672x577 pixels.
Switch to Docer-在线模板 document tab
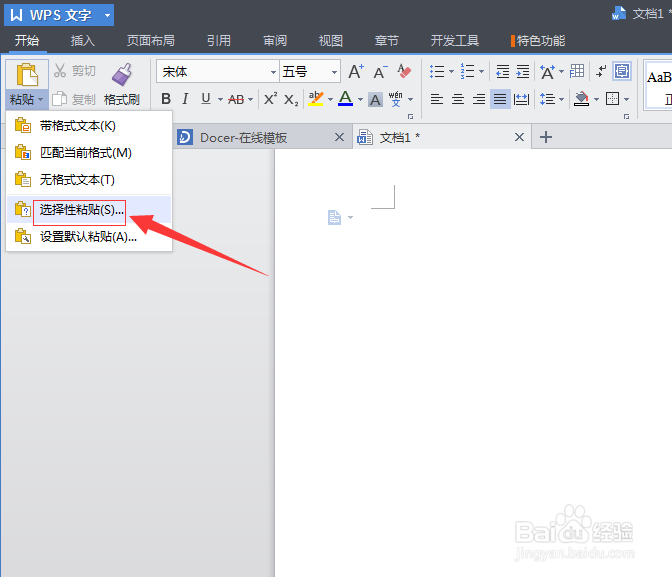(x=262, y=137)
